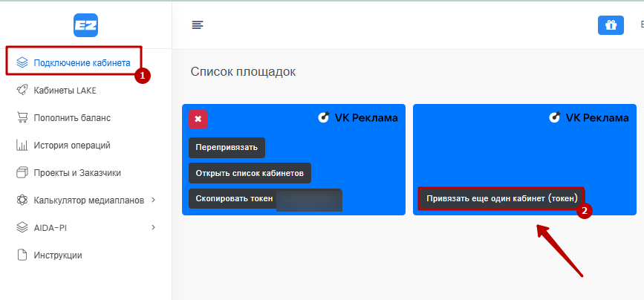Expand Калькулятор медиапланов submenu chevron
This screenshot has width=644, height=300.
[x=153, y=200]
